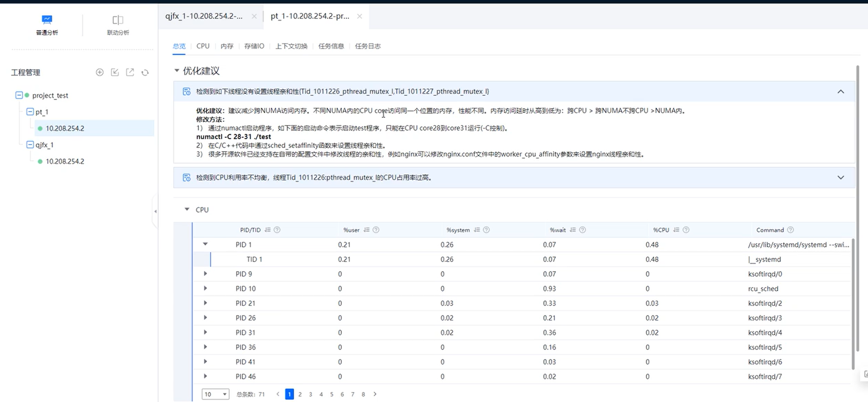
Task: Switch to the 总览 tab
Action: point(179,46)
